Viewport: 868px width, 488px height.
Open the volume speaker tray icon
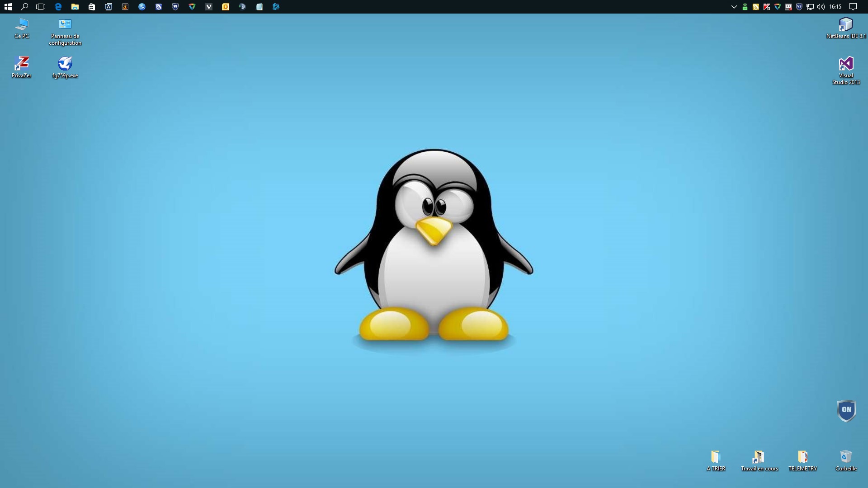(821, 7)
